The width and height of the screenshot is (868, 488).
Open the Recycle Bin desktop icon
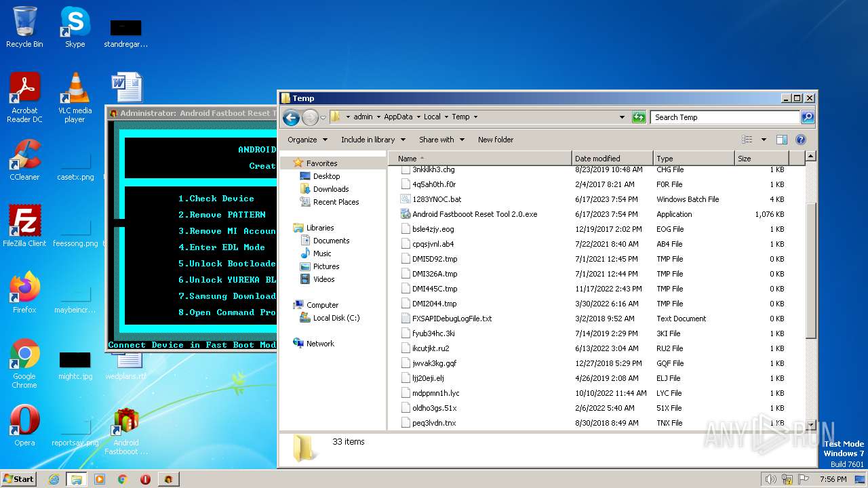(x=24, y=27)
